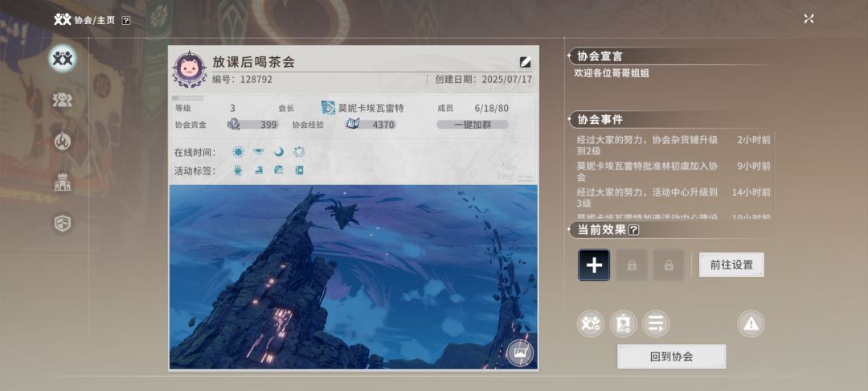The height and width of the screenshot is (391, 868).
Task: Open the portrait settings icon with gear
Action: (x=624, y=324)
